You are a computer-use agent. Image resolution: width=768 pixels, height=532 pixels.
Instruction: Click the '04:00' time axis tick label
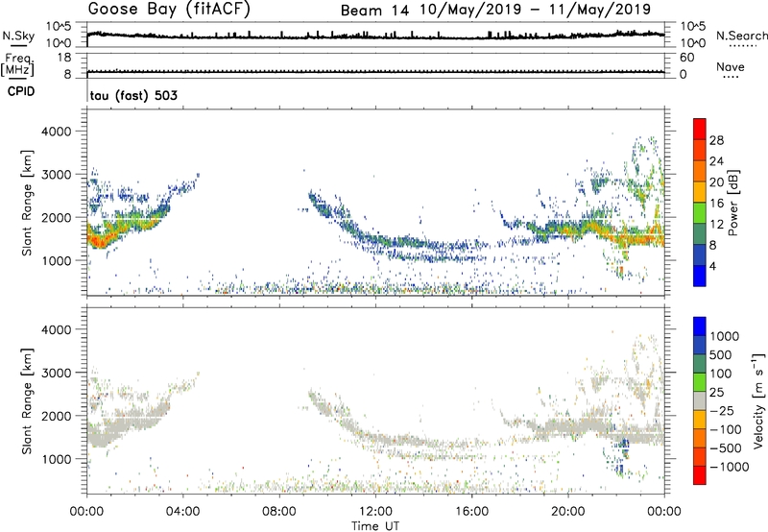[183, 512]
